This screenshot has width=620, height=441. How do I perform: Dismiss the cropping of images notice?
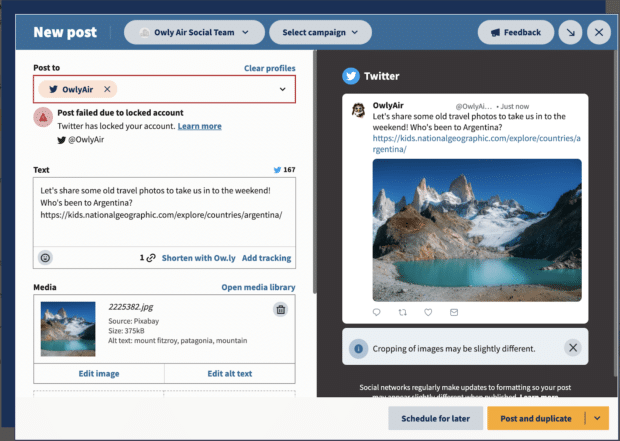573,348
